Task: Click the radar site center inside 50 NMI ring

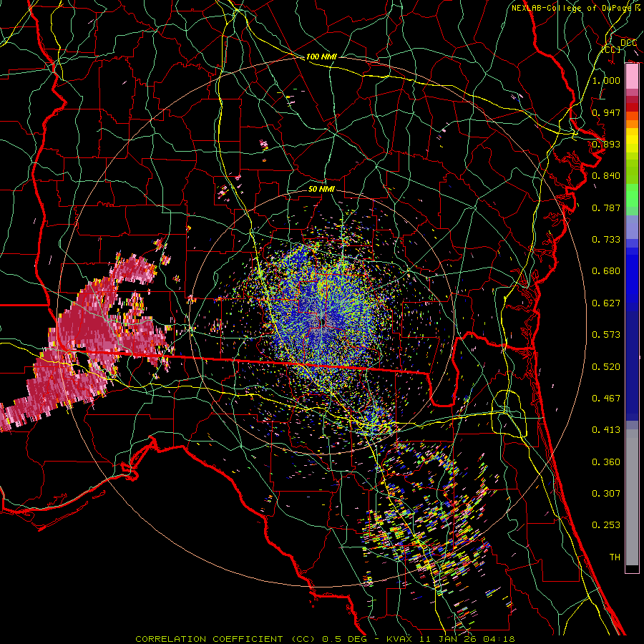Action: pyautogui.click(x=322, y=323)
